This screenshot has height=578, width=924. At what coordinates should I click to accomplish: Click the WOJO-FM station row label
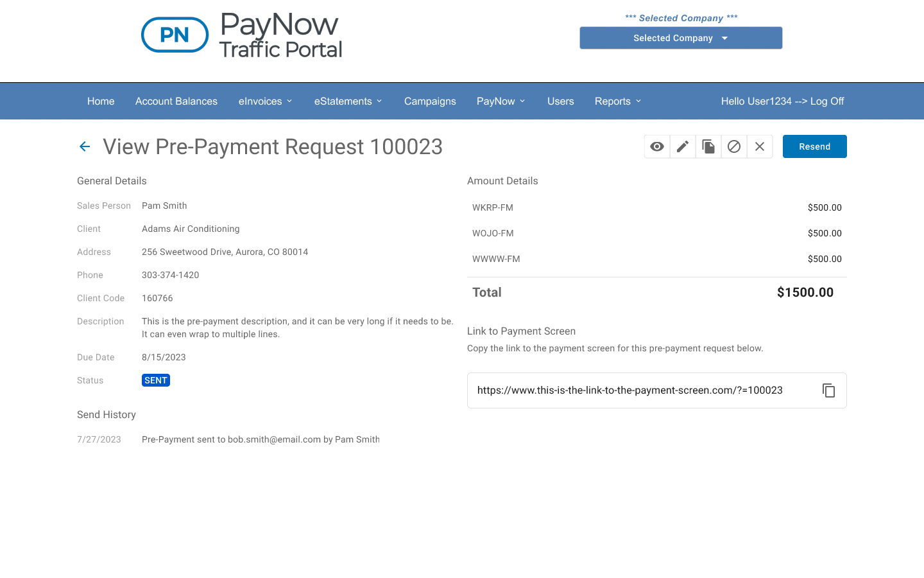tap(493, 233)
